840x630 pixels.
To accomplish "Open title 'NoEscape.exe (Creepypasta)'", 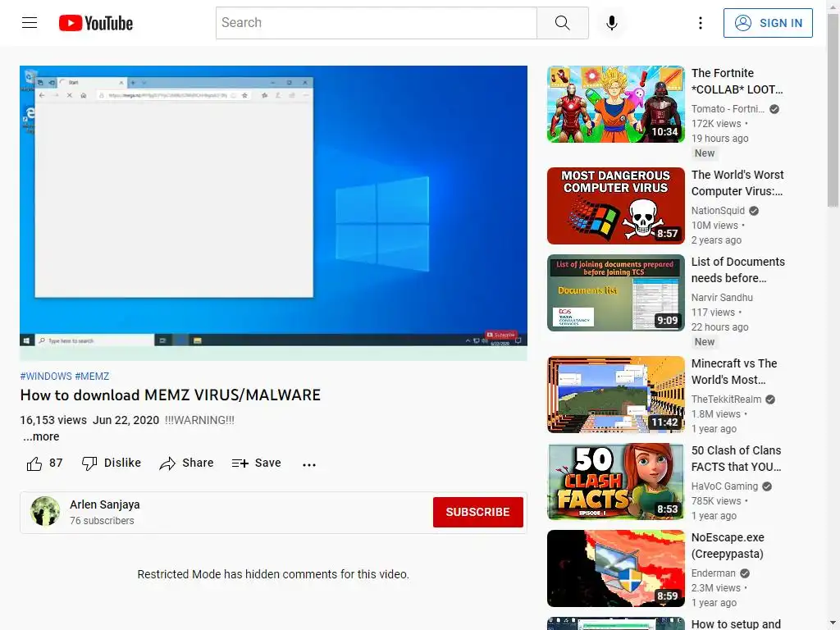I will click(728, 546).
